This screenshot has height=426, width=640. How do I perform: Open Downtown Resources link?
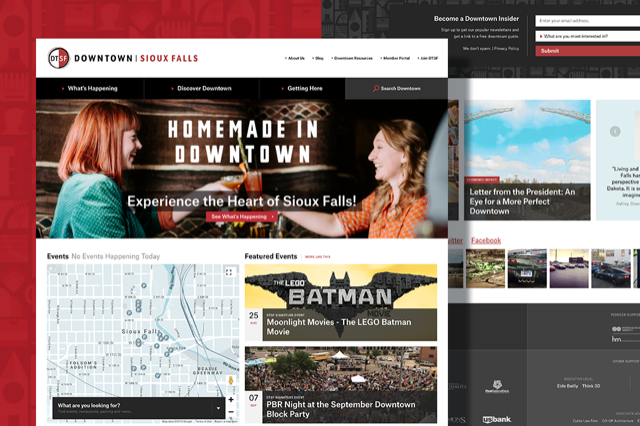(352, 58)
